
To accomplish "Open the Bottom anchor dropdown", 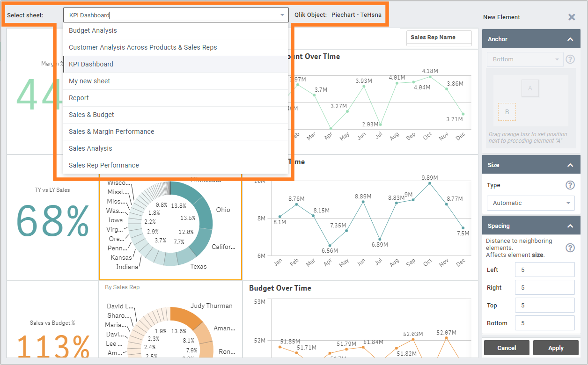I will [x=525, y=59].
